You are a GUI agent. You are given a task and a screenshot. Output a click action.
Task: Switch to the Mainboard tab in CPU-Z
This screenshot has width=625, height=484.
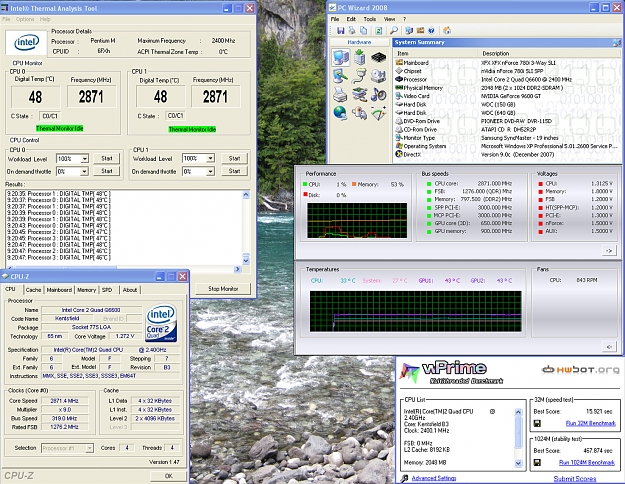pos(59,290)
